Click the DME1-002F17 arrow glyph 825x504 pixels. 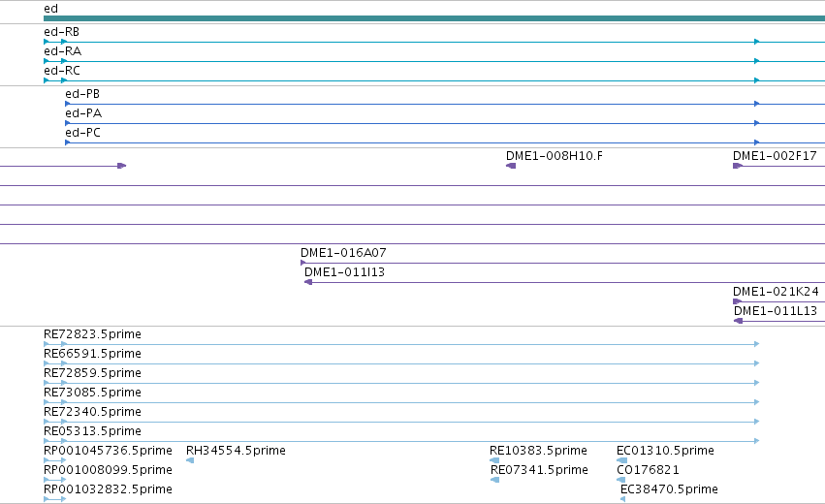(738, 166)
